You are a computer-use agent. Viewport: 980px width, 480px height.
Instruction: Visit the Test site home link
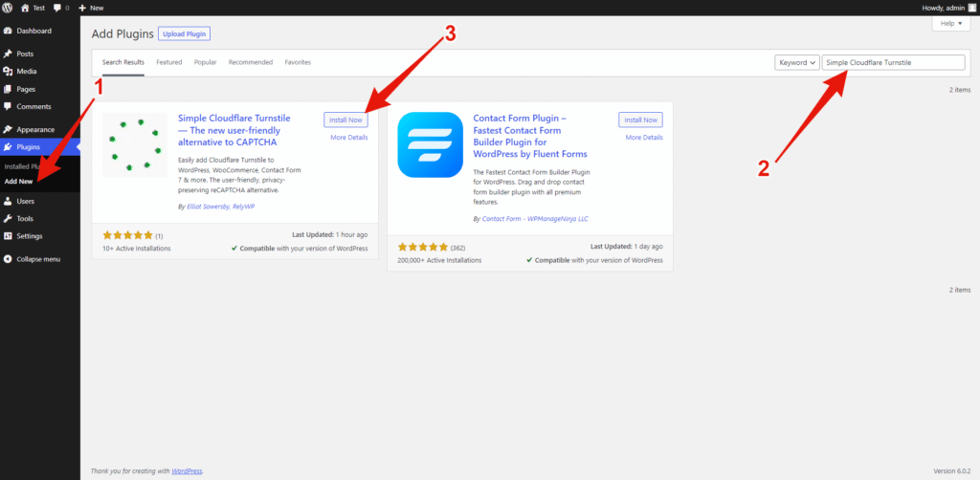[x=33, y=8]
